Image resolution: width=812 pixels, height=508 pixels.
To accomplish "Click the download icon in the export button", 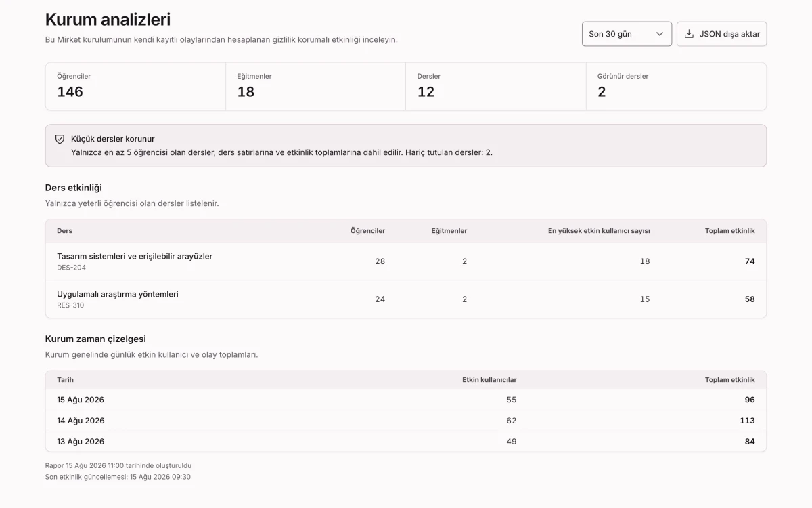I will coord(689,34).
